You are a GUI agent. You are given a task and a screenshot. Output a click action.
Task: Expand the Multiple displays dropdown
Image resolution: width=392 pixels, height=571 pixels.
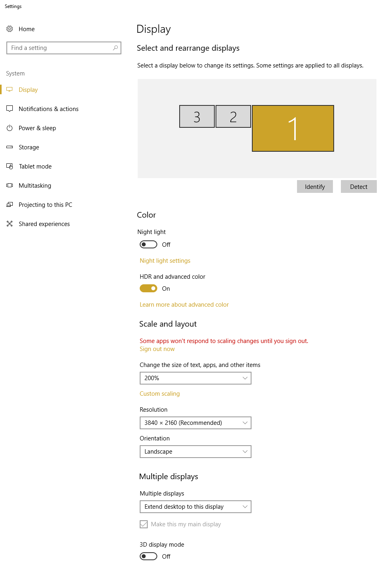pos(195,507)
